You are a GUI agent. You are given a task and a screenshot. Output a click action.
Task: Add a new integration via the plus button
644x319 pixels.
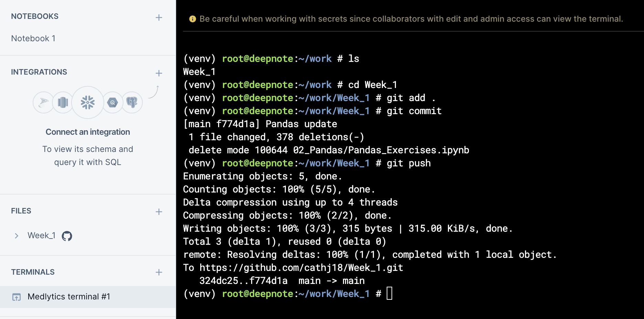159,73
